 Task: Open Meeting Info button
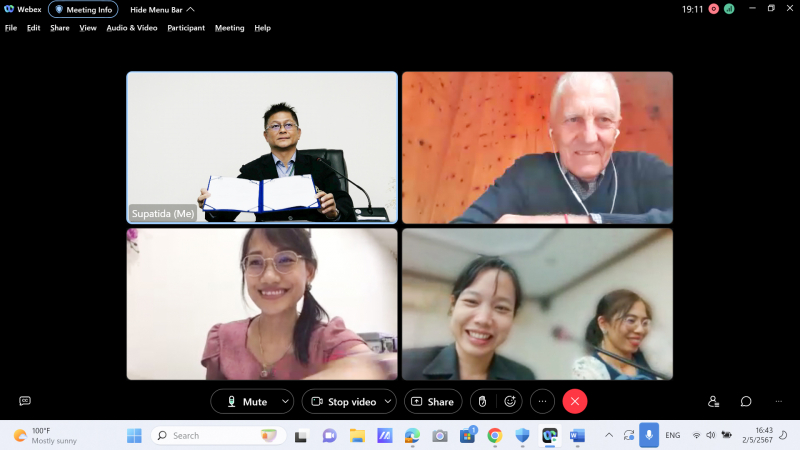[83, 9]
